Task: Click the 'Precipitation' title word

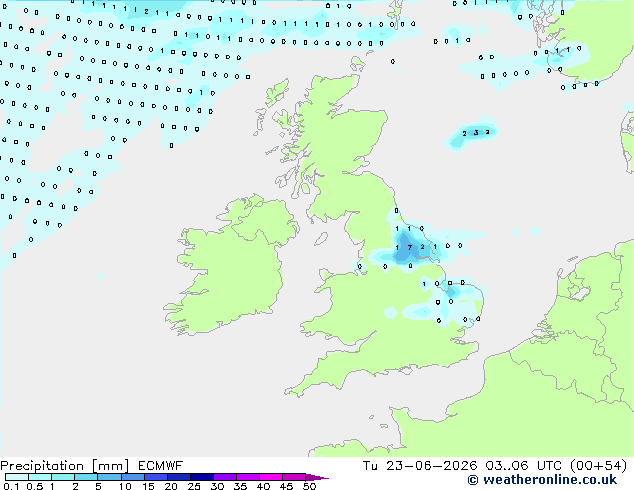Action: [x=42, y=466]
